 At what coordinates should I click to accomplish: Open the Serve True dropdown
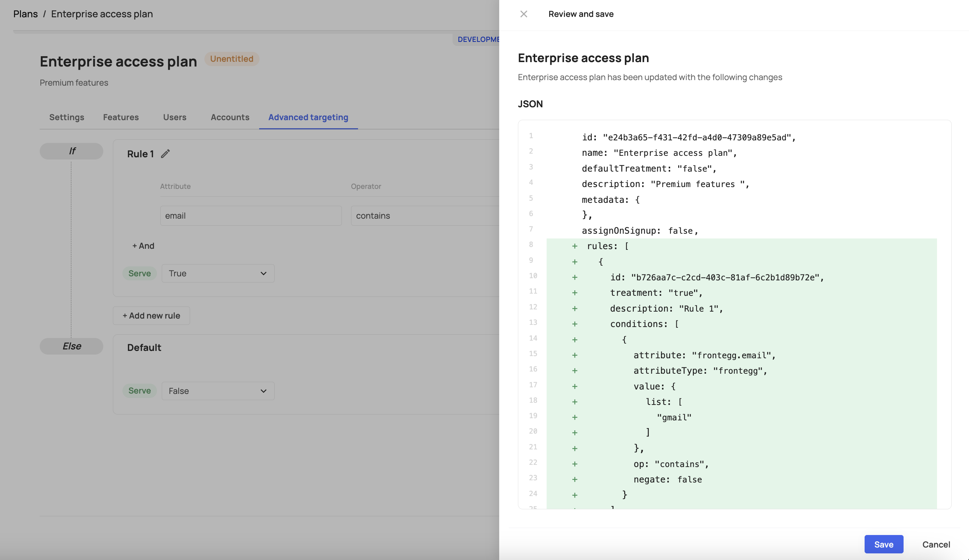(x=218, y=273)
